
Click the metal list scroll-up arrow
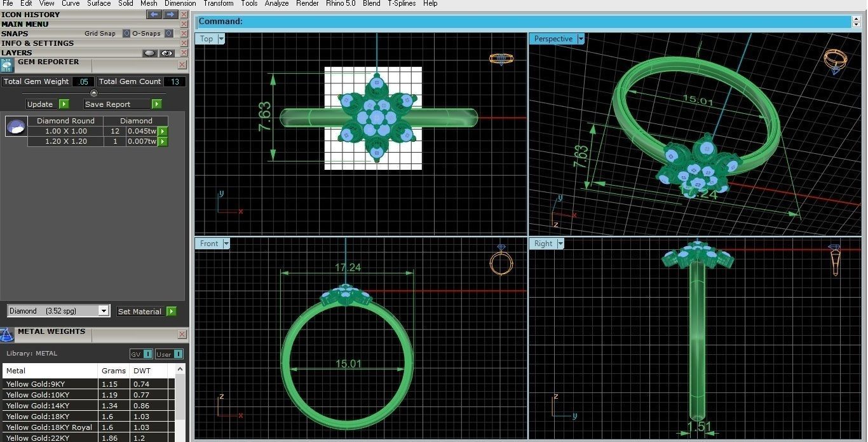tap(180, 369)
